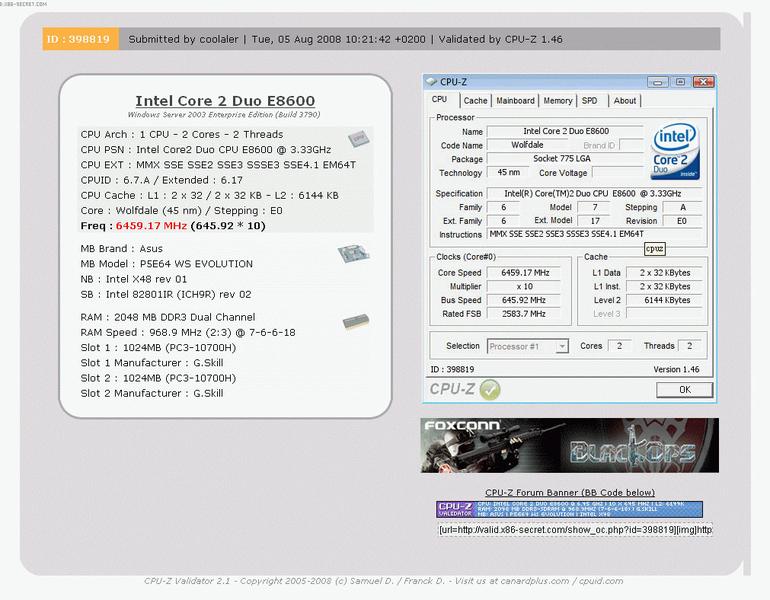The width and height of the screenshot is (770, 600).
Task: Switch to the CPU tab
Action: point(440,100)
